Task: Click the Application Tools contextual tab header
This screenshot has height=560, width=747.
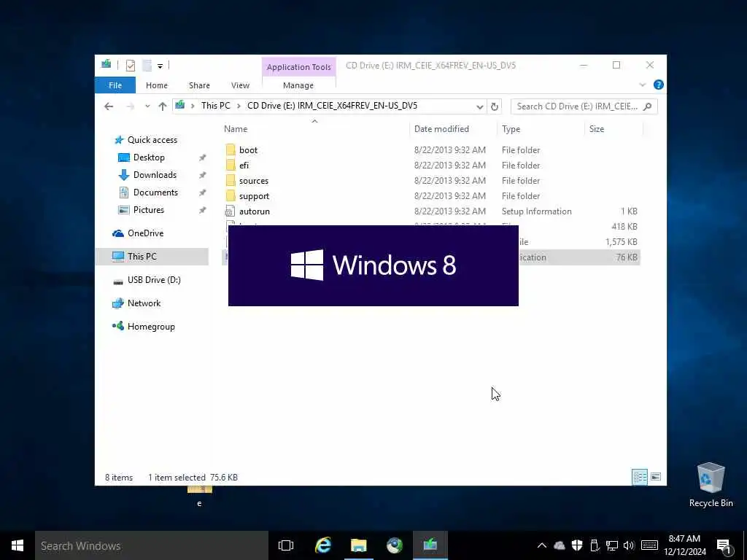Action: click(x=298, y=67)
